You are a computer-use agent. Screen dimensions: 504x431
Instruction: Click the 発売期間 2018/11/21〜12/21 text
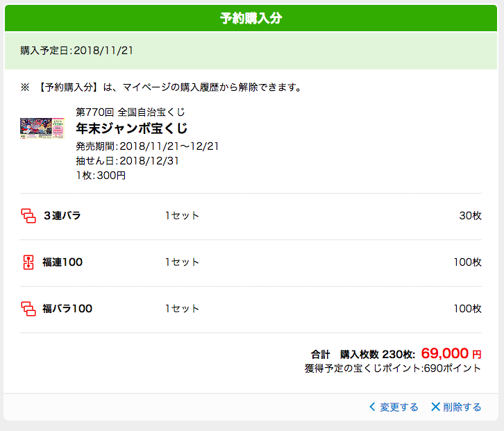pos(147,146)
